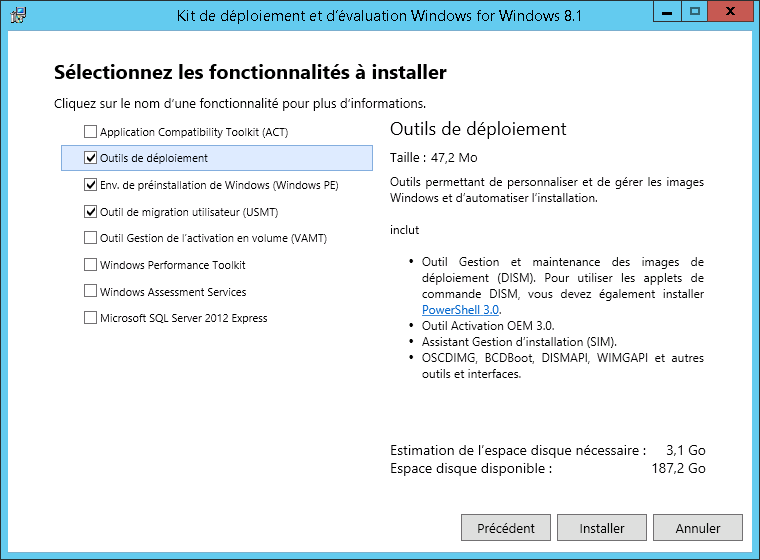Click the Annuler button
This screenshot has height=560, width=760.
click(698, 528)
